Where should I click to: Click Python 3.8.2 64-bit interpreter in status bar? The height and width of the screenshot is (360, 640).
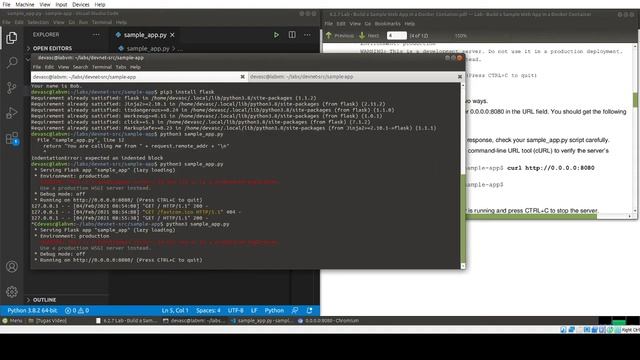click(x=32, y=311)
